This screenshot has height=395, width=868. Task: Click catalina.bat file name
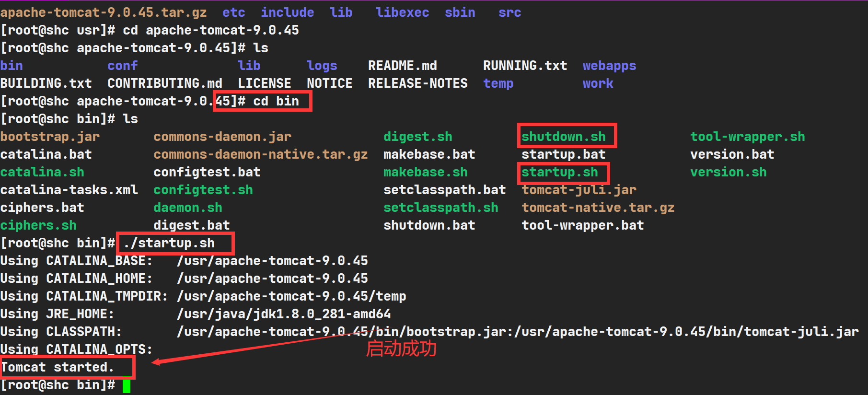coord(46,154)
